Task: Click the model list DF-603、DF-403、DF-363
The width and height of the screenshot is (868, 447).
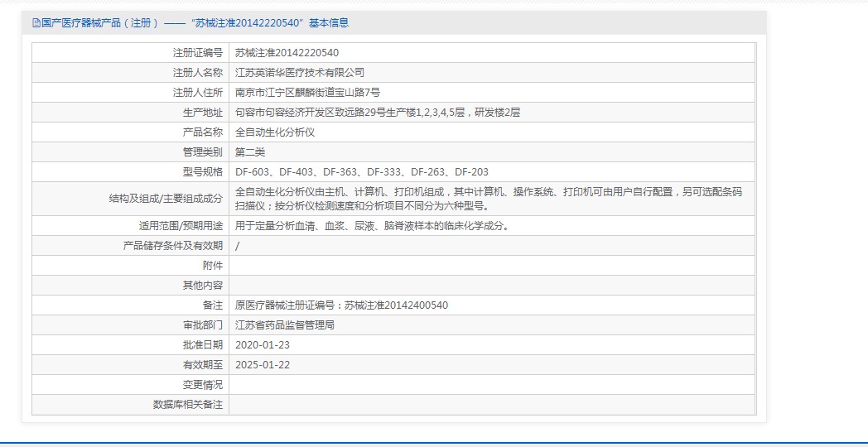Action: [x=362, y=173]
